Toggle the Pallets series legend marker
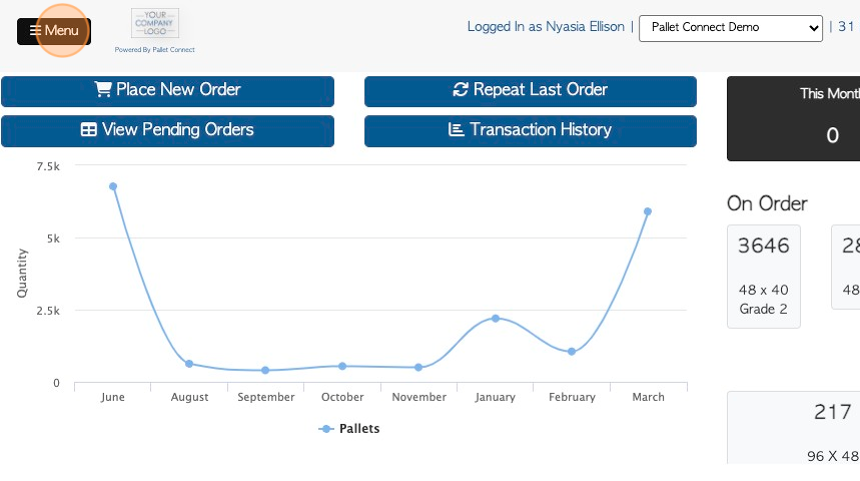Image resolution: width=860 pixels, height=481 pixels. pyautogui.click(x=326, y=429)
